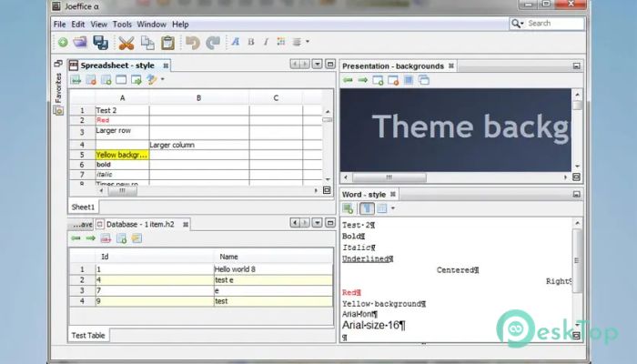Click the first spreadsheet toolbar icon with green arrow
The width and height of the screenshot is (637, 364).
[76, 80]
